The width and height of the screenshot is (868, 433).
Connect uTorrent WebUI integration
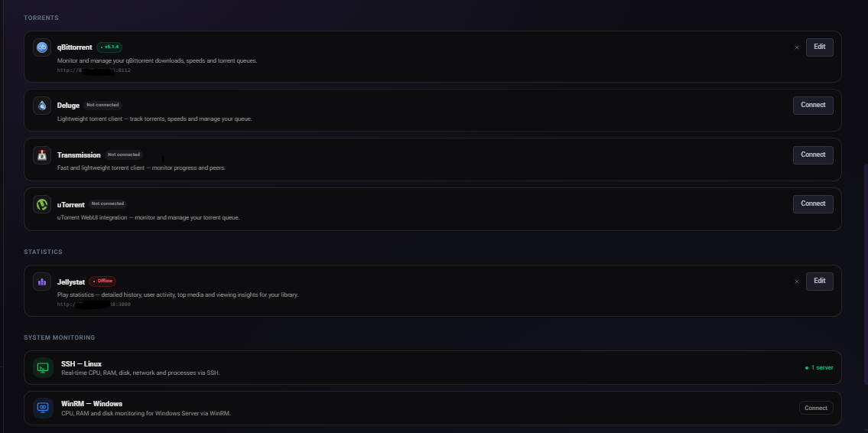[x=813, y=203]
